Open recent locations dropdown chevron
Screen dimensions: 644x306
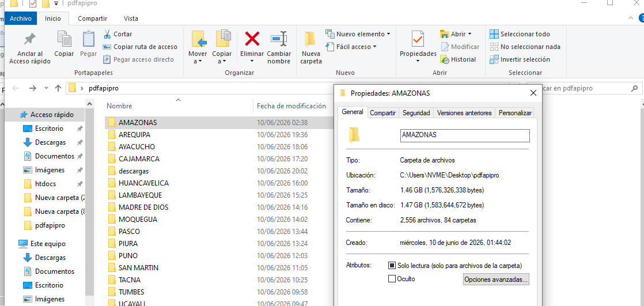(x=47, y=88)
